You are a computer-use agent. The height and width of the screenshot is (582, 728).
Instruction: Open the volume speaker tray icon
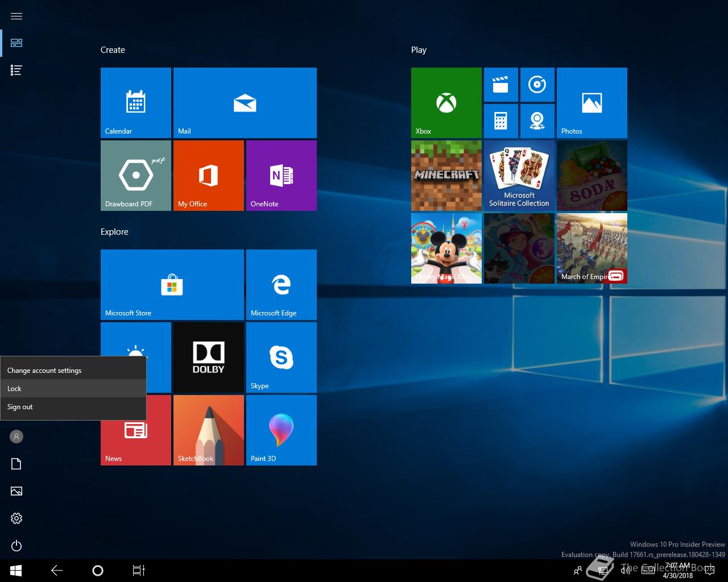coord(626,571)
